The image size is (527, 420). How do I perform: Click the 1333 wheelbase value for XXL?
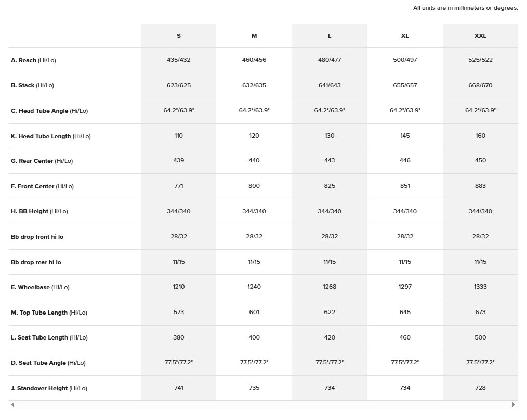pyautogui.click(x=480, y=287)
